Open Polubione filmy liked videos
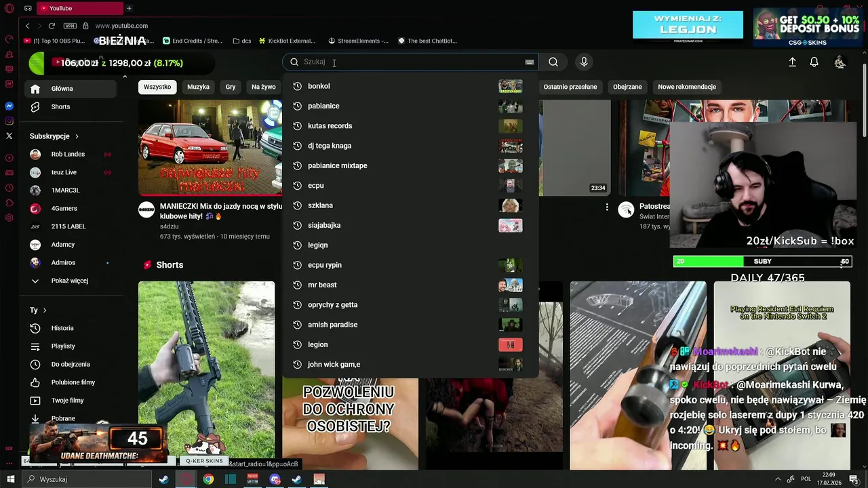Viewport: 868px width, 488px height. [75, 382]
